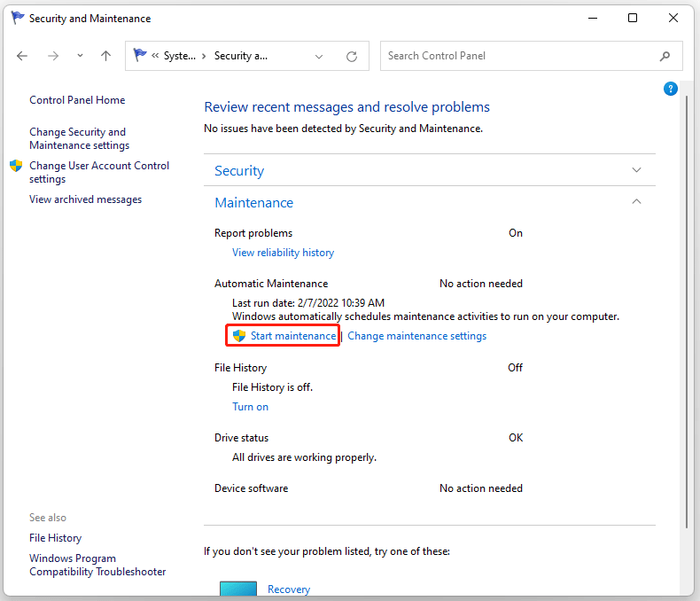Open recent locations dropdown arrow
This screenshot has height=601, width=700.
coord(80,56)
